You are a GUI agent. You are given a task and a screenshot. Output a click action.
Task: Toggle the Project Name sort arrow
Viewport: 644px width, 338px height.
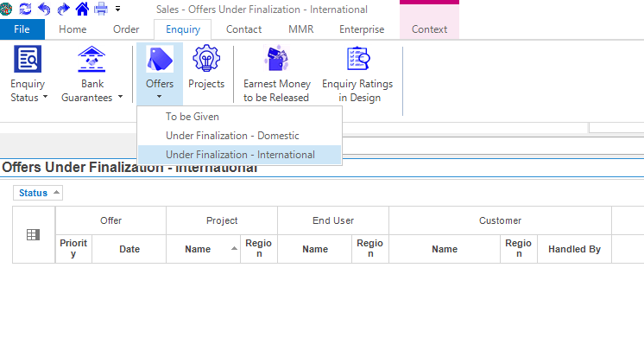click(x=234, y=248)
